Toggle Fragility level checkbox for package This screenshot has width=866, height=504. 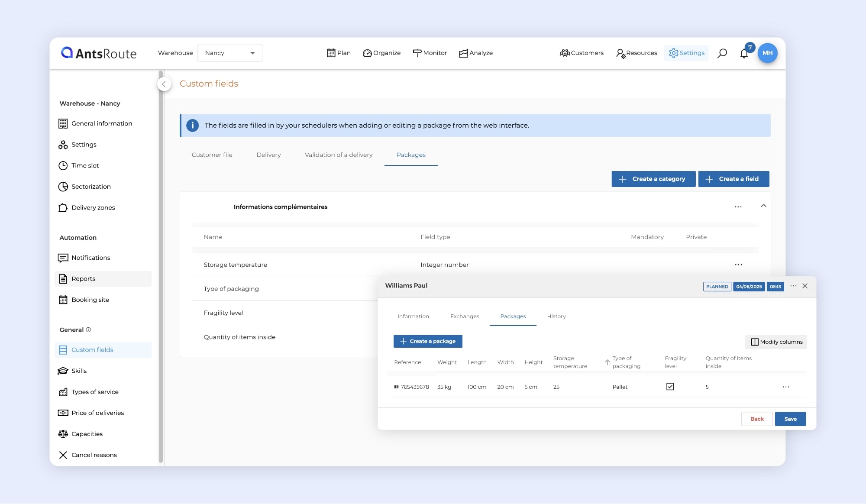(x=670, y=387)
